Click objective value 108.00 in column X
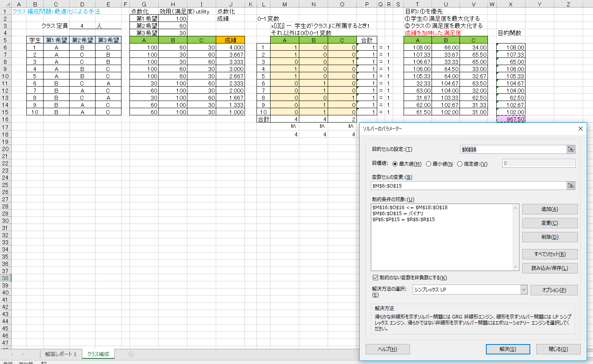This screenshot has height=364, width=593. click(x=511, y=47)
